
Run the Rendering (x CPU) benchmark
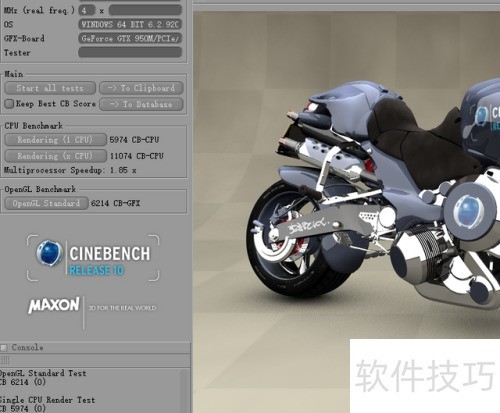tap(55, 156)
